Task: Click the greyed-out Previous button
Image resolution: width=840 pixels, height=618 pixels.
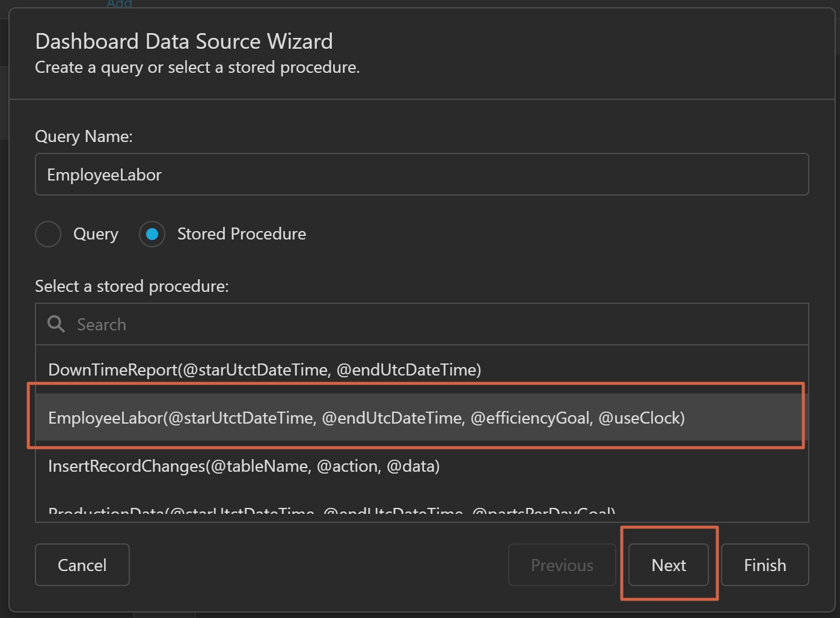Action: (x=562, y=565)
